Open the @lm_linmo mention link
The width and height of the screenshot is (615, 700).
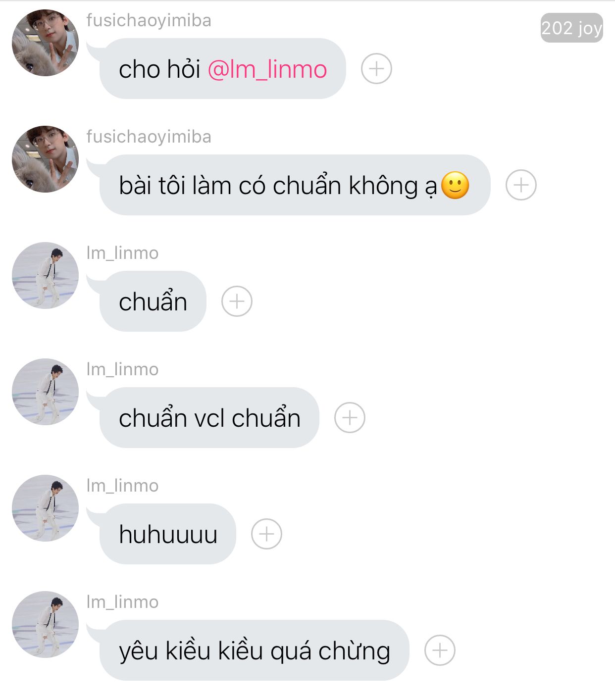tap(267, 69)
